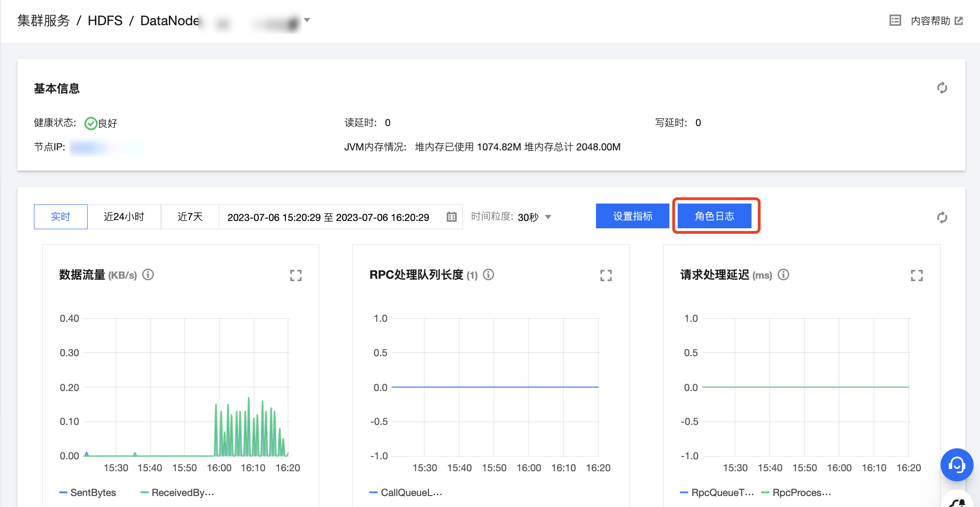Toggle ReceivedBytes series in legend
The image size is (980, 507).
click(x=178, y=492)
